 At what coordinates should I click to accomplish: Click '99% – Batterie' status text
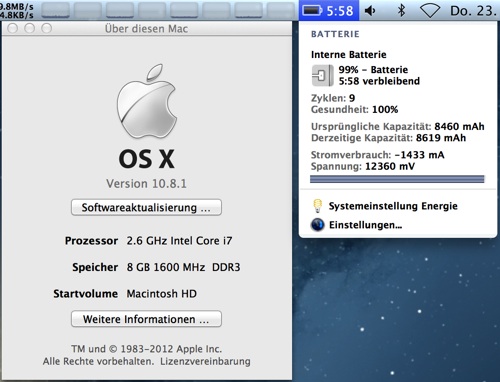click(373, 70)
